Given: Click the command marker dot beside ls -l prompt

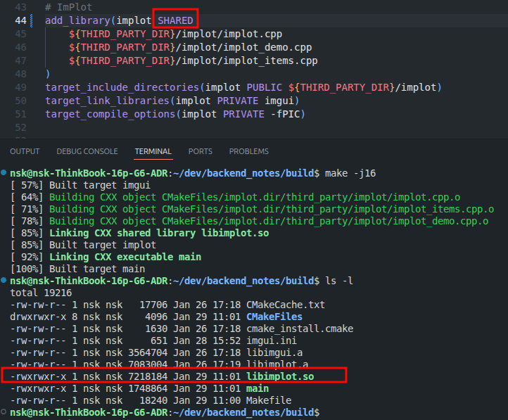Looking at the screenshot, I should (4, 281).
